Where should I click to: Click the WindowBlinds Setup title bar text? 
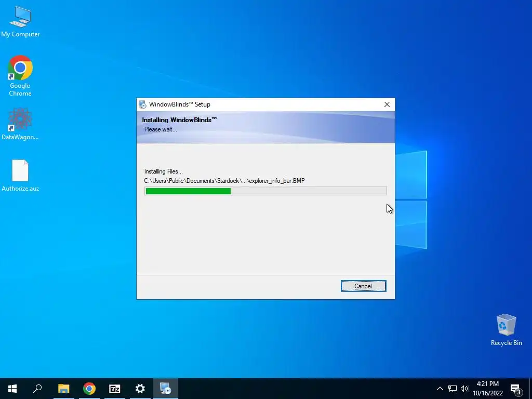[x=179, y=104]
